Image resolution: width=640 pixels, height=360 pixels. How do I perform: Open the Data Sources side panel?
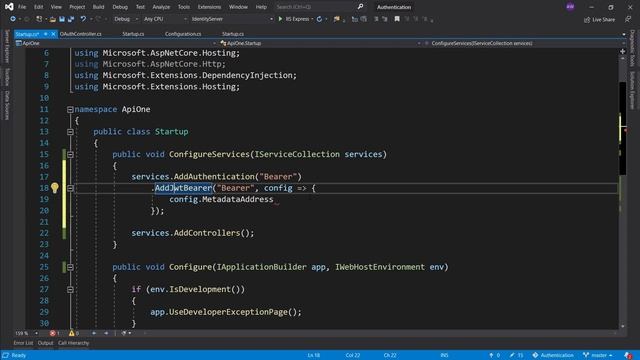pyautogui.click(x=7, y=105)
